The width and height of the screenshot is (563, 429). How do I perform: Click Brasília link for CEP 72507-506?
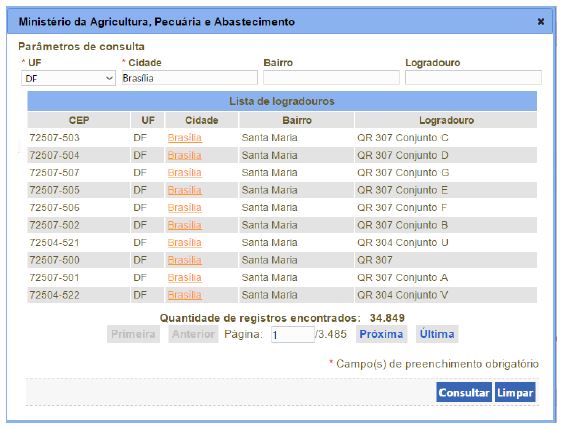point(185,208)
